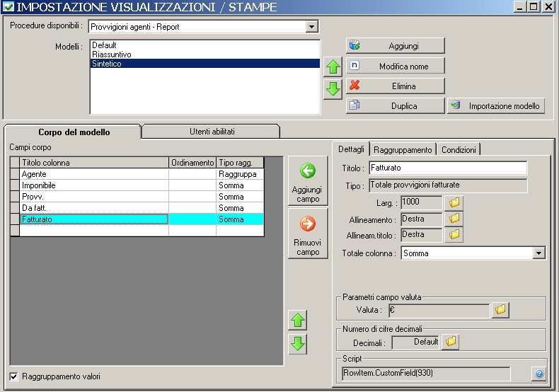
Task: Click the Valuta euro field
Action: pyautogui.click(x=439, y=310)
